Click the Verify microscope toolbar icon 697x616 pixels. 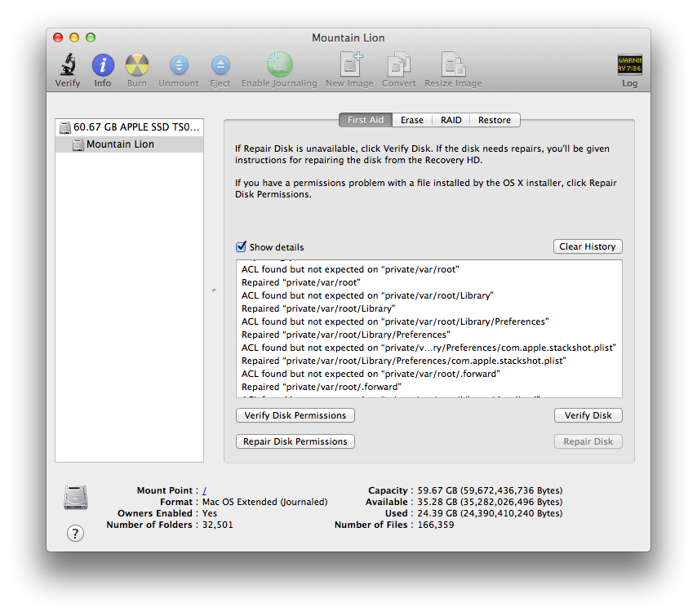point(68,65)
